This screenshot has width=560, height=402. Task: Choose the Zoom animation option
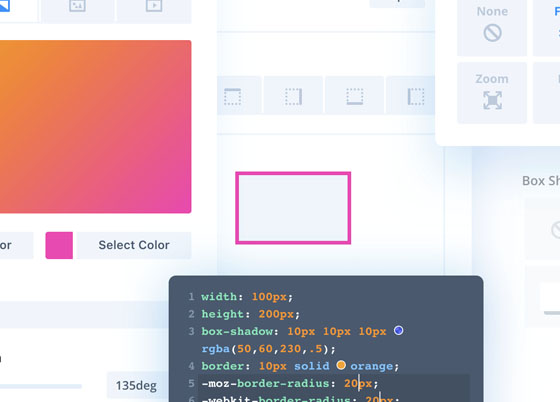click(x=492, y=92)
